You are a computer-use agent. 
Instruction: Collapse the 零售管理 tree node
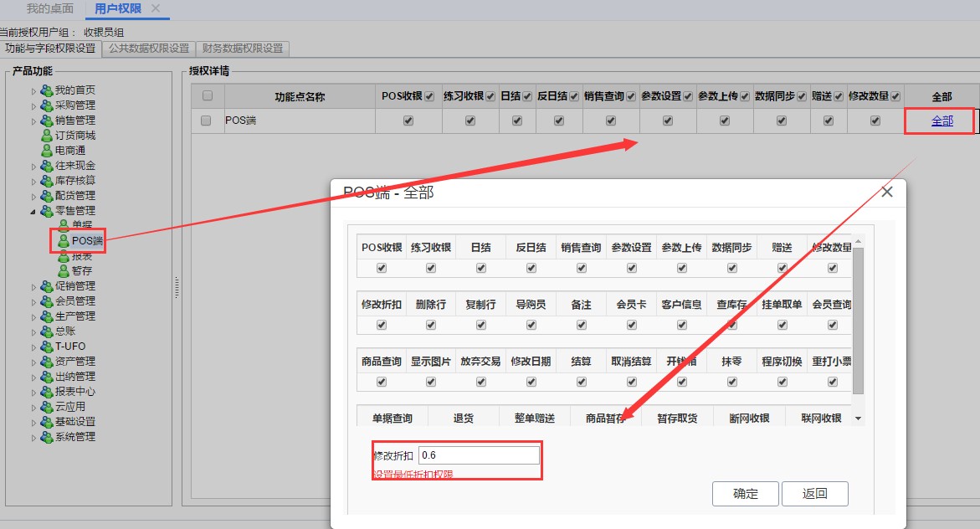33,212
